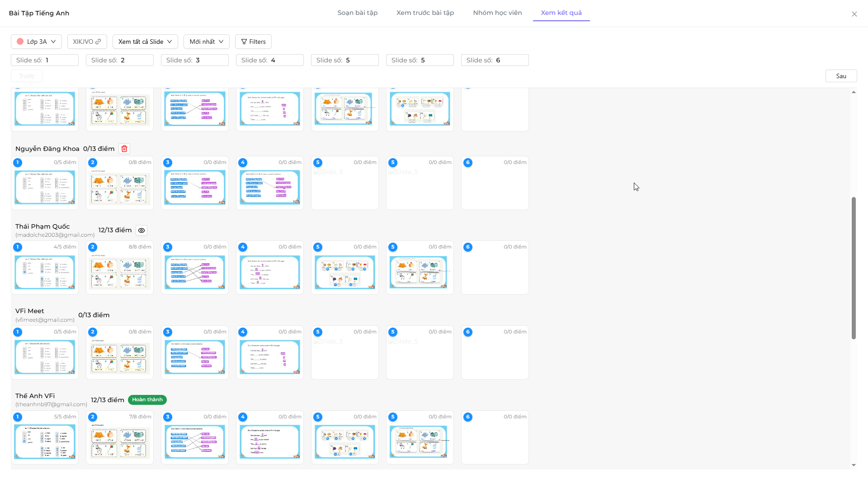This screenshot has height=488, width=868.
Task: Delete Nguyễn Đăng Khoa's submission with trash icon
Action: 124,149
